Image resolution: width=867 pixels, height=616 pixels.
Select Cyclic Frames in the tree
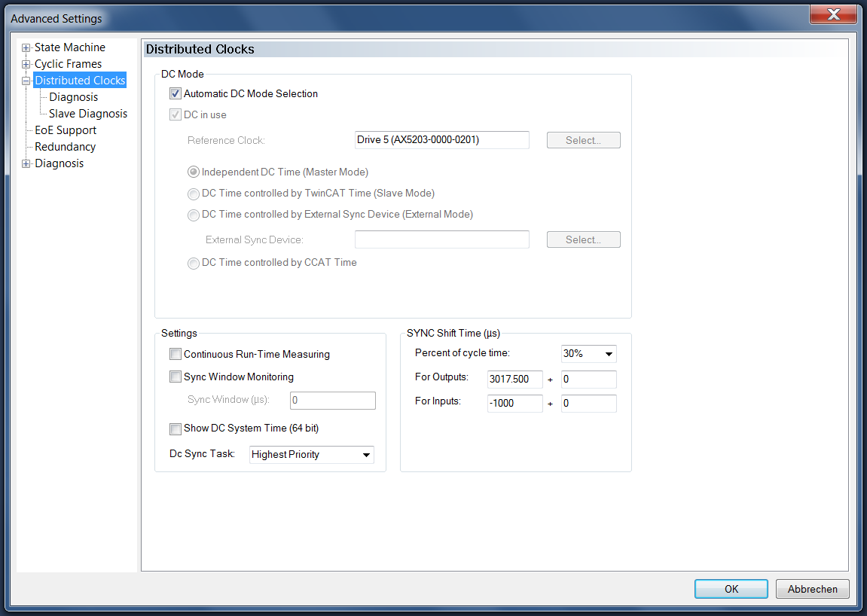tap(68, 64)
